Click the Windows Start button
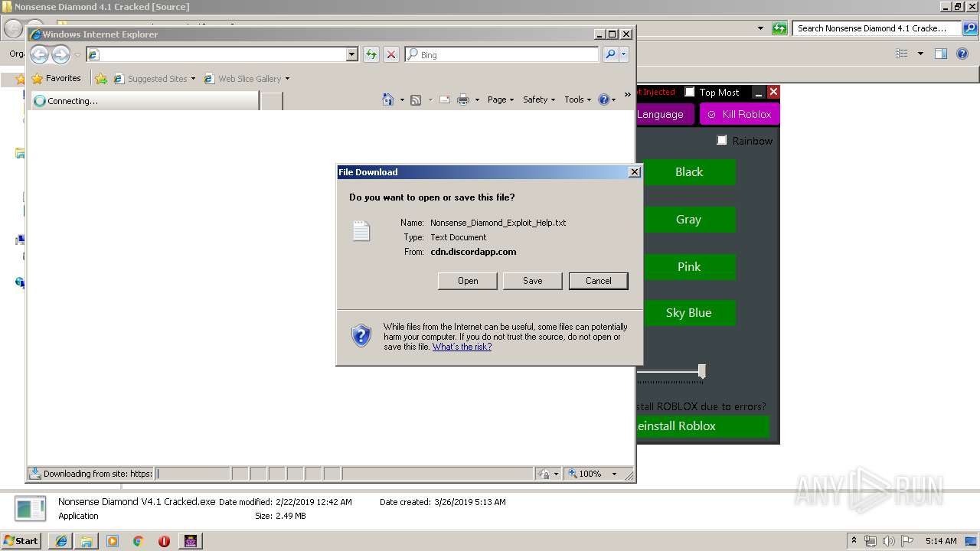 [x=21, y=541]
